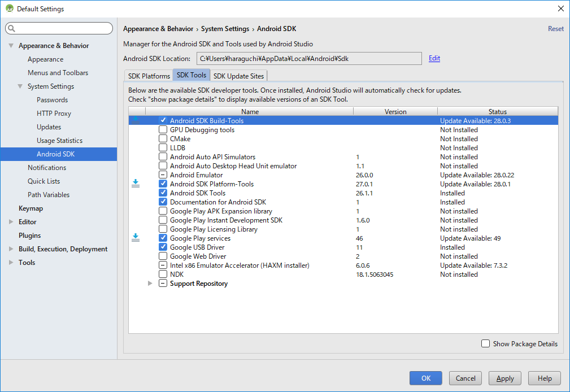Select the SDK Tools tab
570x392 pixels.
pyautogui.click(x=192, y=75)
